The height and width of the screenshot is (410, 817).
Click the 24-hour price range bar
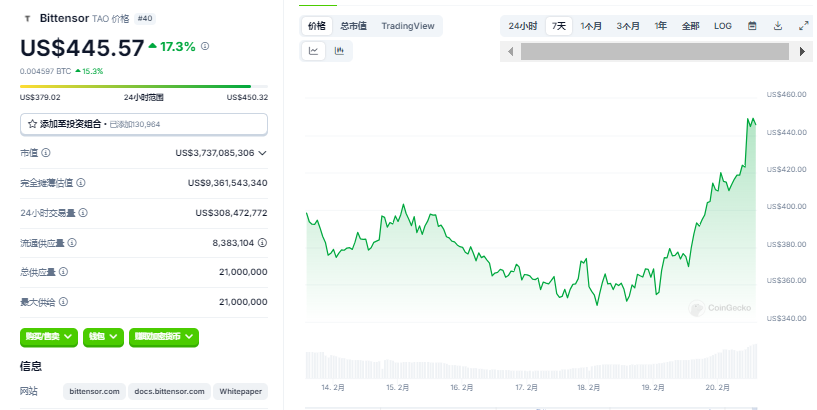tap(143, 87)
